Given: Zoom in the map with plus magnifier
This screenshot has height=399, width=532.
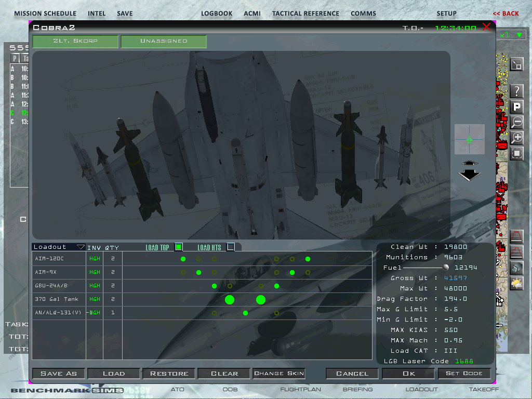Looking at the screenshot, I should [x=516, y=138].
